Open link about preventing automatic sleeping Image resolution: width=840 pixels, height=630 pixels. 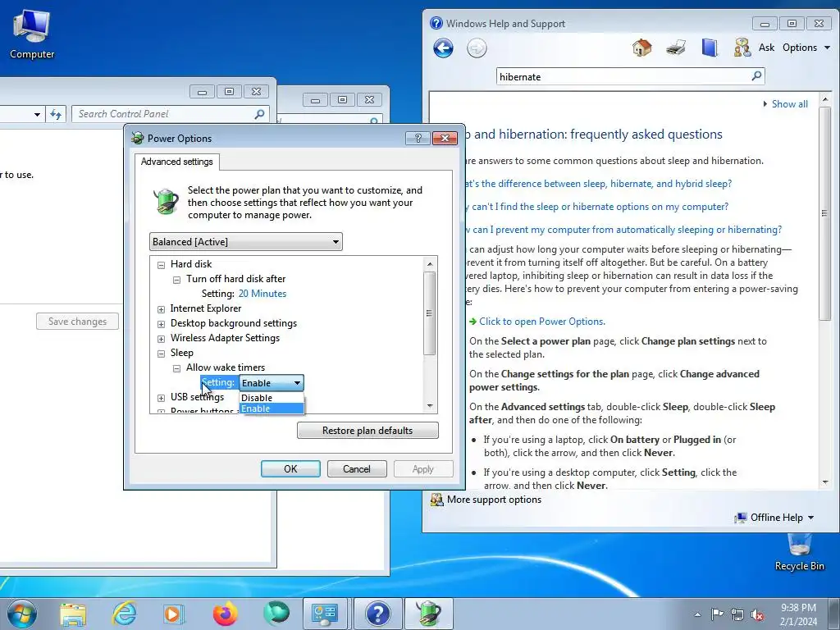point(623,230)
